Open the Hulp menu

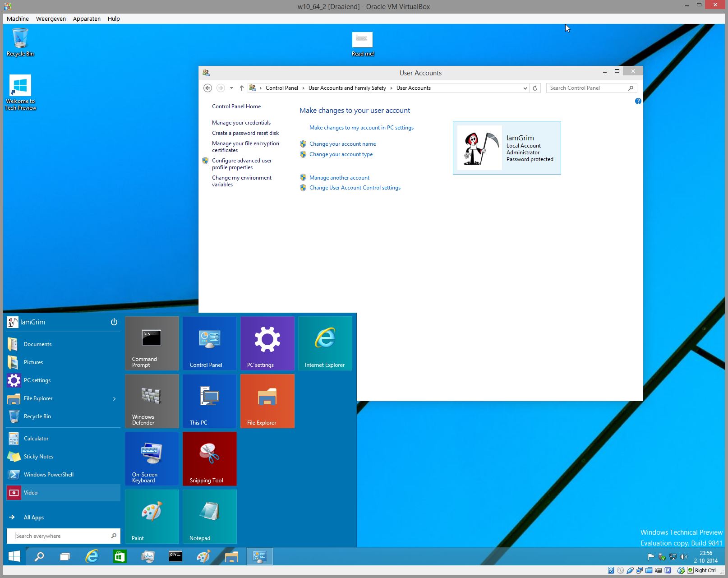(x=114, y=18)
